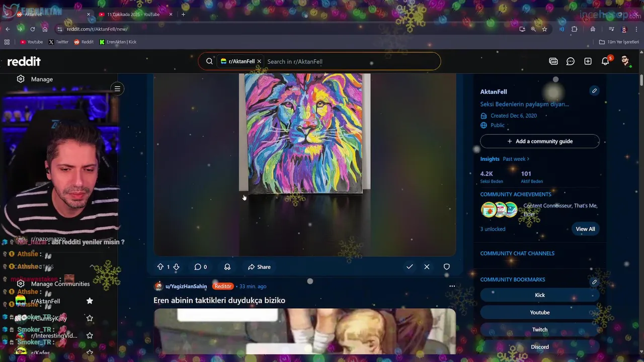Bookmark this page star icon

[x=544, y=29]
